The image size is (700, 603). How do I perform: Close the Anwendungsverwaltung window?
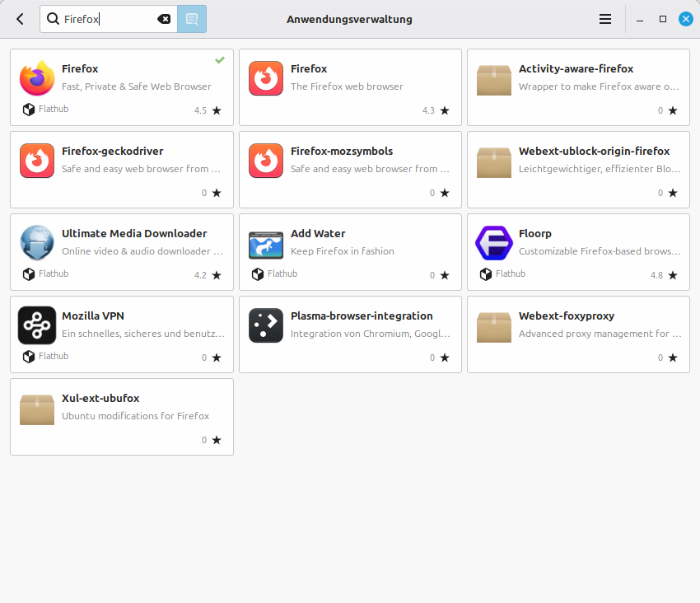coord(686,19)
